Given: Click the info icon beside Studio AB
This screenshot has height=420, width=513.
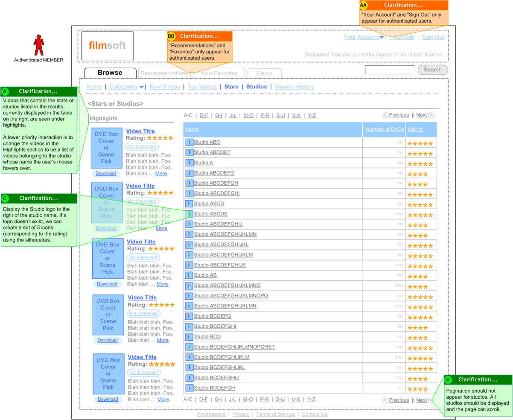Looking at the screenshot, I should click(189, 275).
